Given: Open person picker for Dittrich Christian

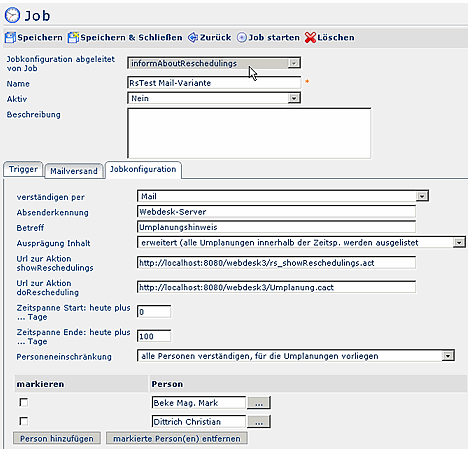Looking at the screenshot, I should [x=259, y=422].
